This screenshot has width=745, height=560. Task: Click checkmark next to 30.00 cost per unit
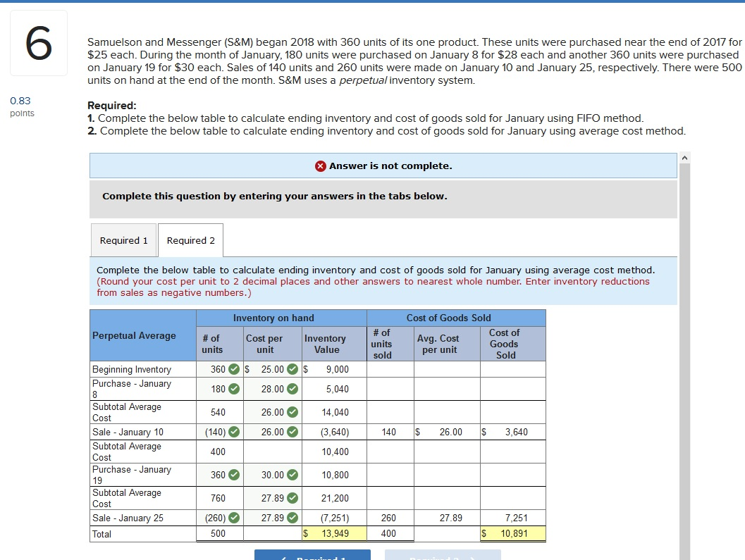pyautogui.click(x=292, y=475)
